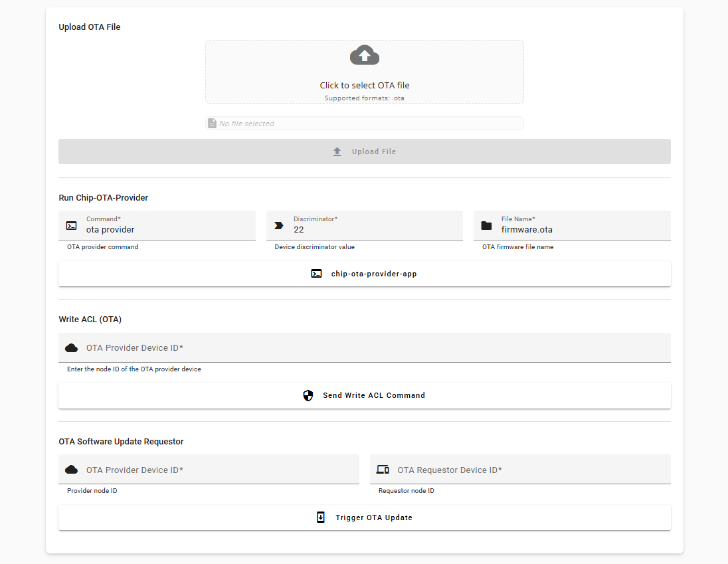Click cloud icon in Software Update Requestor provider field
Screen dimensions: 728x564
[x=72, y=470]
